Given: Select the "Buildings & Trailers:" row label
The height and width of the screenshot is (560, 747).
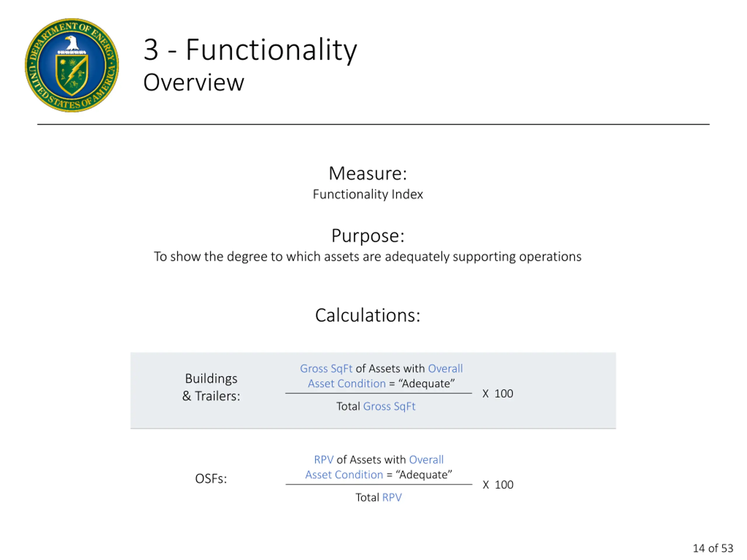Looking at the screenshot, I should tap(211, 387).
